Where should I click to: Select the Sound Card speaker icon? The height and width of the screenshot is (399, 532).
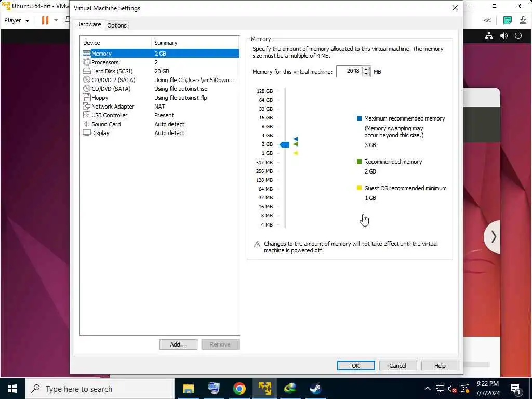[x=87, y=124]
